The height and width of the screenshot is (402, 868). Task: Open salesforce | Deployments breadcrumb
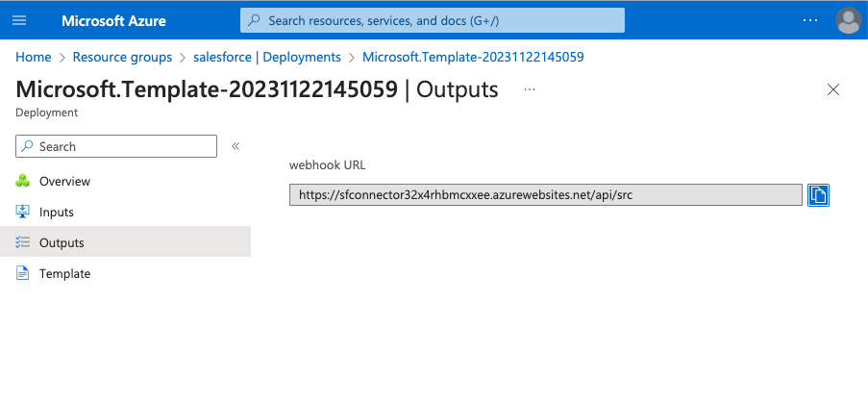267,57
